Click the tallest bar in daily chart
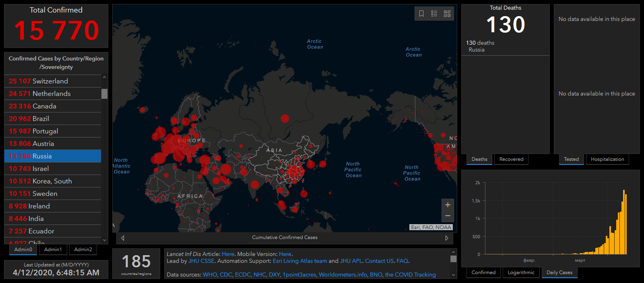644x283 pixels. pos(624,222)
